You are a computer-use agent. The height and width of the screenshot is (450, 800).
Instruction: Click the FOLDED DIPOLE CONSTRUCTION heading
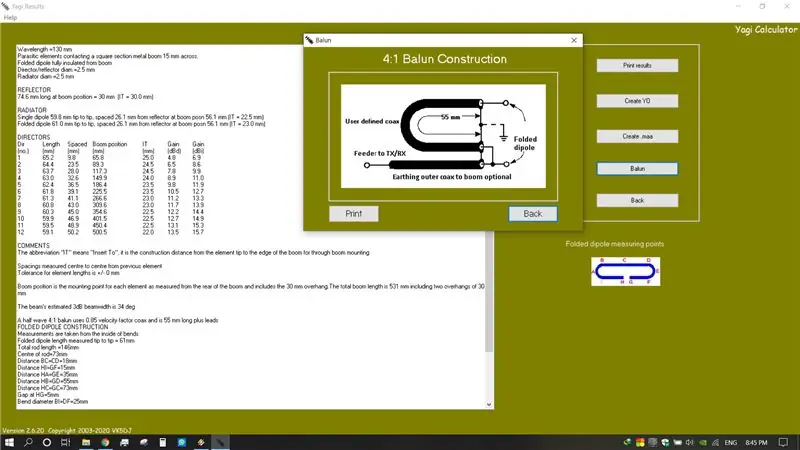(63, 327)
